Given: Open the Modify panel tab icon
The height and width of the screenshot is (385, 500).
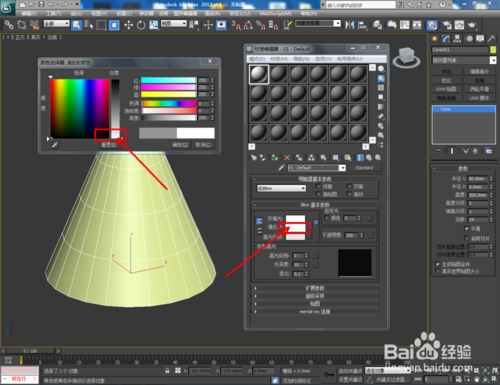Looking at the screenshot, I should (x=446, y=39).
